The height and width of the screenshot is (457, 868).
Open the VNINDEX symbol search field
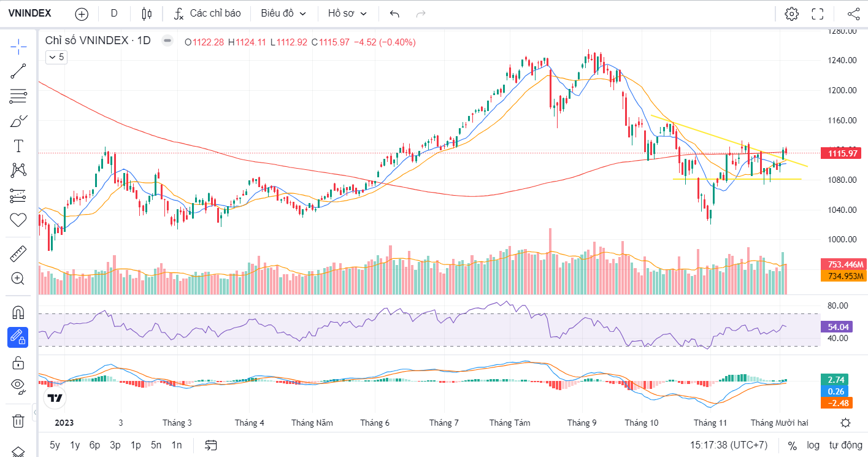coord(29,13)
